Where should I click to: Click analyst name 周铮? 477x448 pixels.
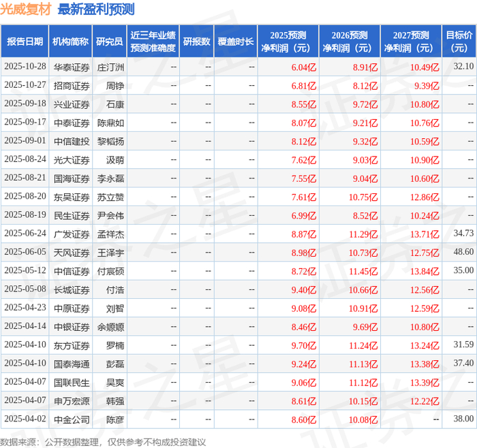(x=115, y=86)
